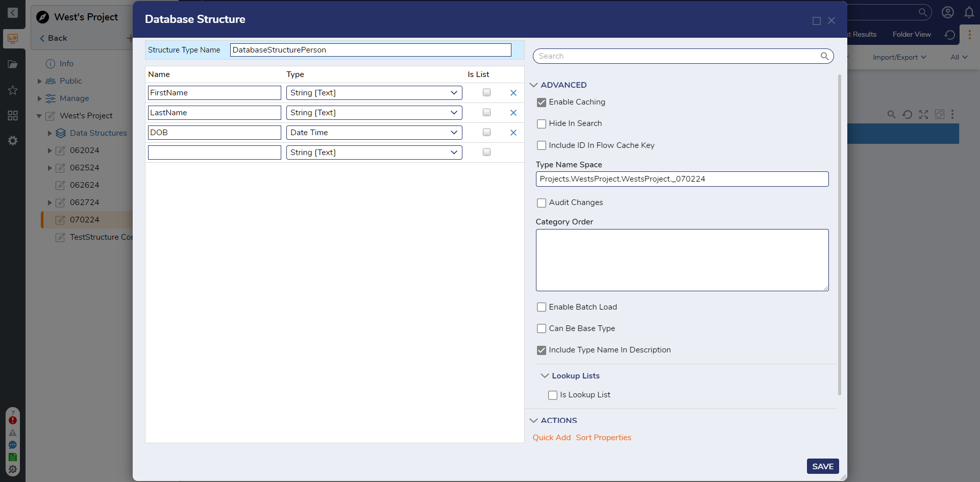Screen dimensions: 980x482
Task: Open the FirstName type dropdown
Action: (374, 93)
